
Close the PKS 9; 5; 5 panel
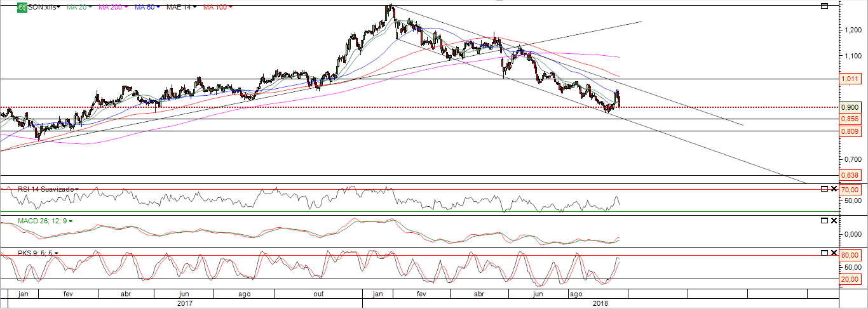(x=834, y=253)
